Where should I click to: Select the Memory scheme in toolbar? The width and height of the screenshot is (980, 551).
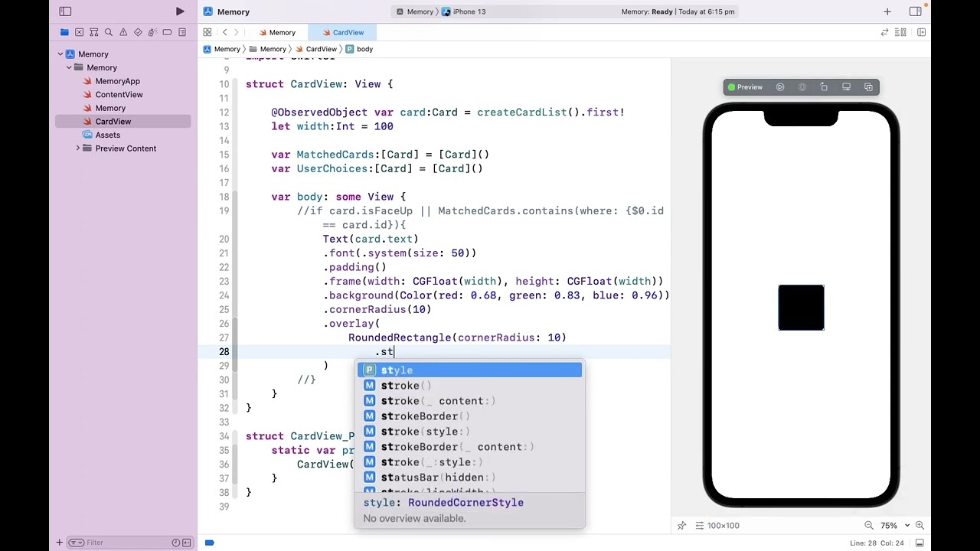(x=414, y=11)
